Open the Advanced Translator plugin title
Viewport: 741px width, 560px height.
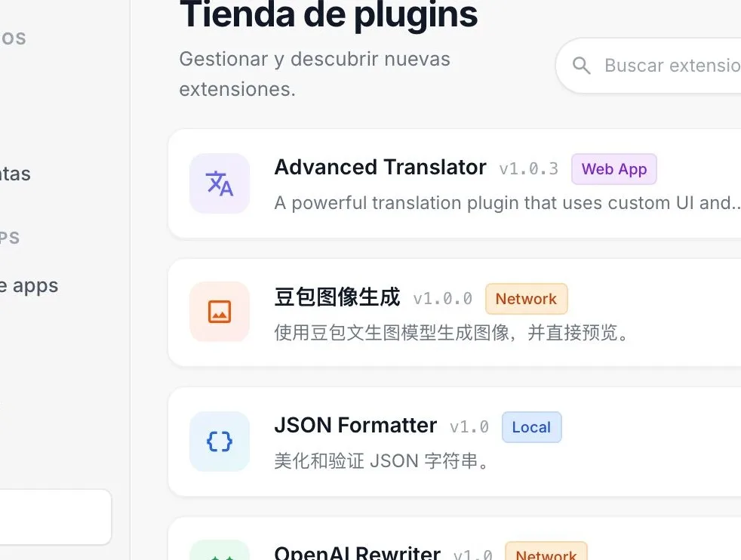pyautogui.click(x=380, y=168)
